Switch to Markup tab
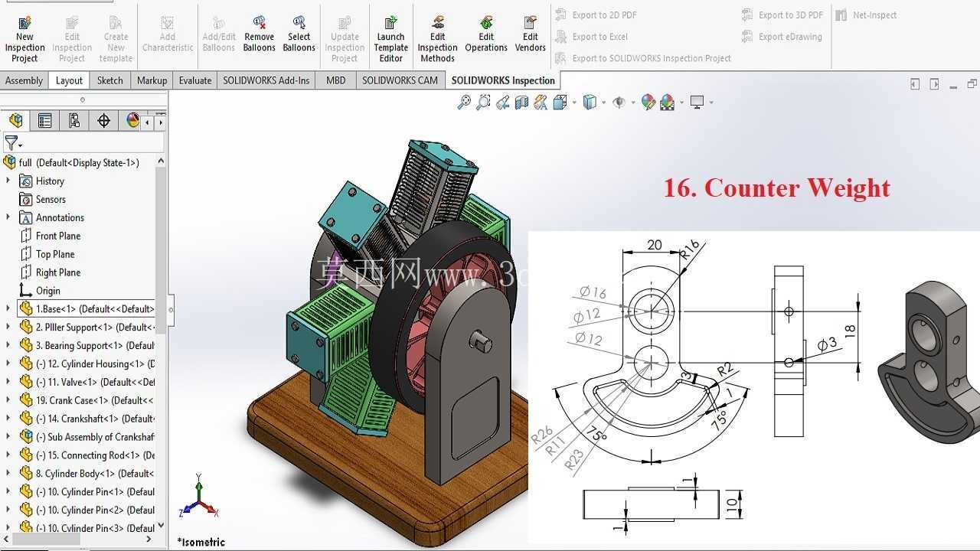The width and height of the screenshot is (980, 551). (152, 80)
